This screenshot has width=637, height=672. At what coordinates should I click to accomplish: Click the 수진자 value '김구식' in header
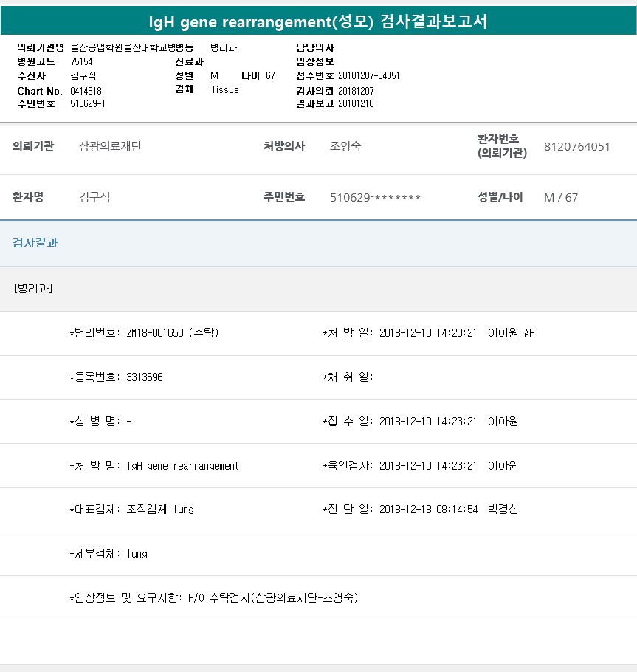coord(83,75)
